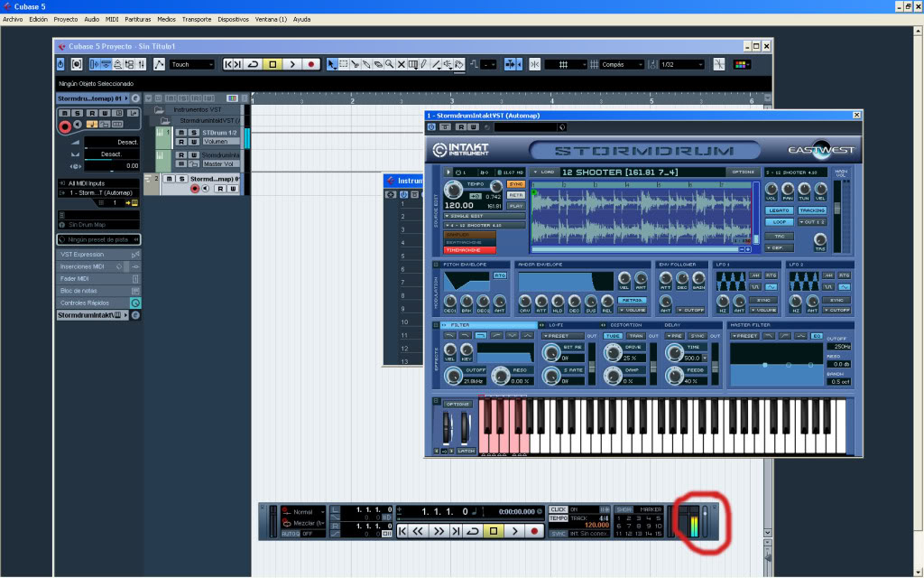Open the Transporte menu
Image resolution: width=924 pixels, height=578 pixels.
tap(196, 19)
